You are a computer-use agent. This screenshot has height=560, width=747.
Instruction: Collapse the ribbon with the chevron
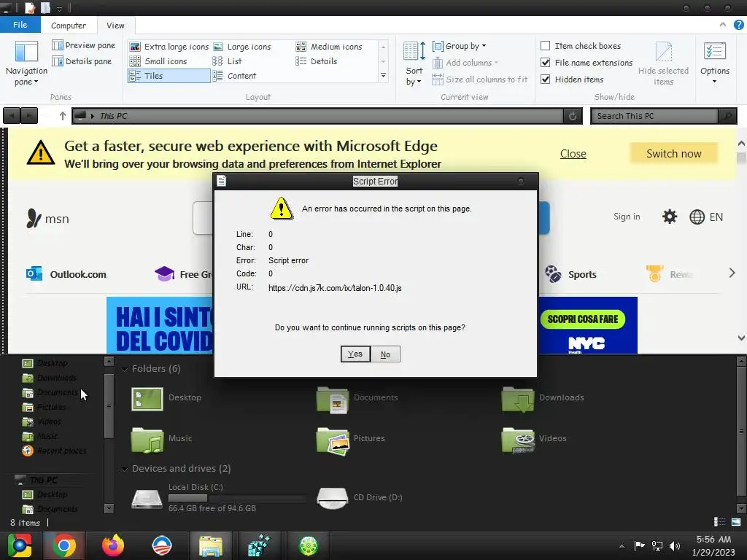(723, 25)
